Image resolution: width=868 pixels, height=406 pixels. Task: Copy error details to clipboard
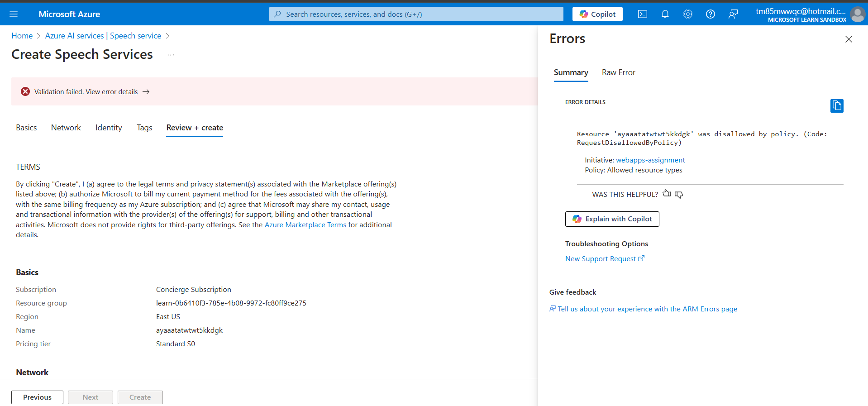(x=837, y=105)
